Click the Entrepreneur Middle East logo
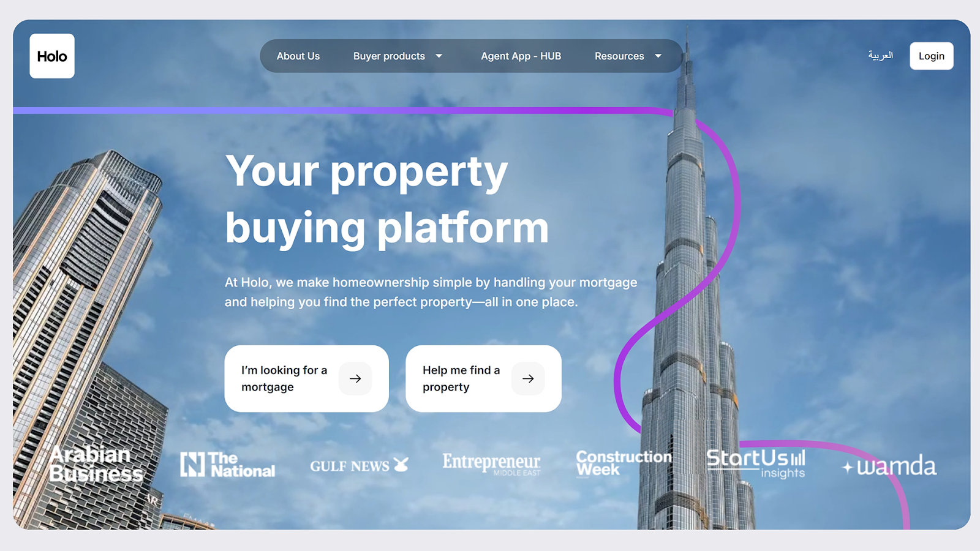This screenshot has height=551, width=980. coord(491,463)
